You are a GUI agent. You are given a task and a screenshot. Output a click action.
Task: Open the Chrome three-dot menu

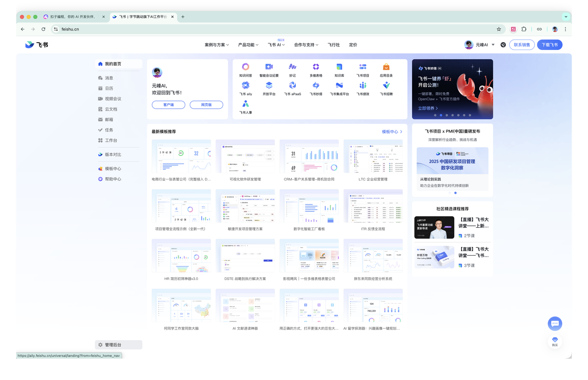pyautogui.click(x=565, y=29)
